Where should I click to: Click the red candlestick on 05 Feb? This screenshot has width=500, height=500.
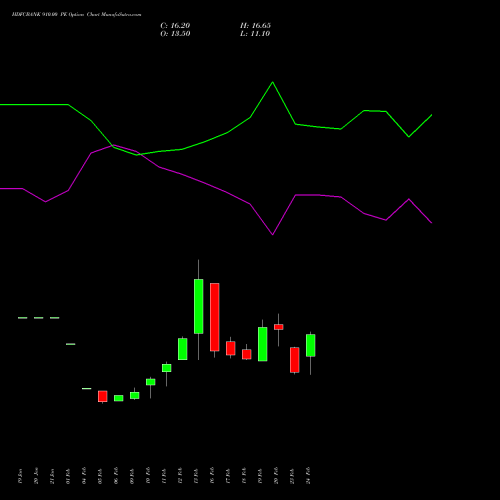103,396
